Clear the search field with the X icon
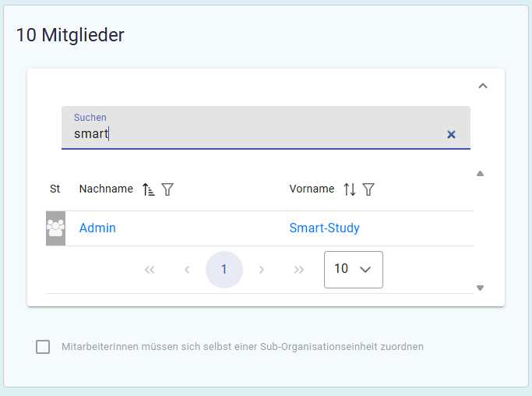The height and width of the screenshot is (396, 532). (451, 134)
